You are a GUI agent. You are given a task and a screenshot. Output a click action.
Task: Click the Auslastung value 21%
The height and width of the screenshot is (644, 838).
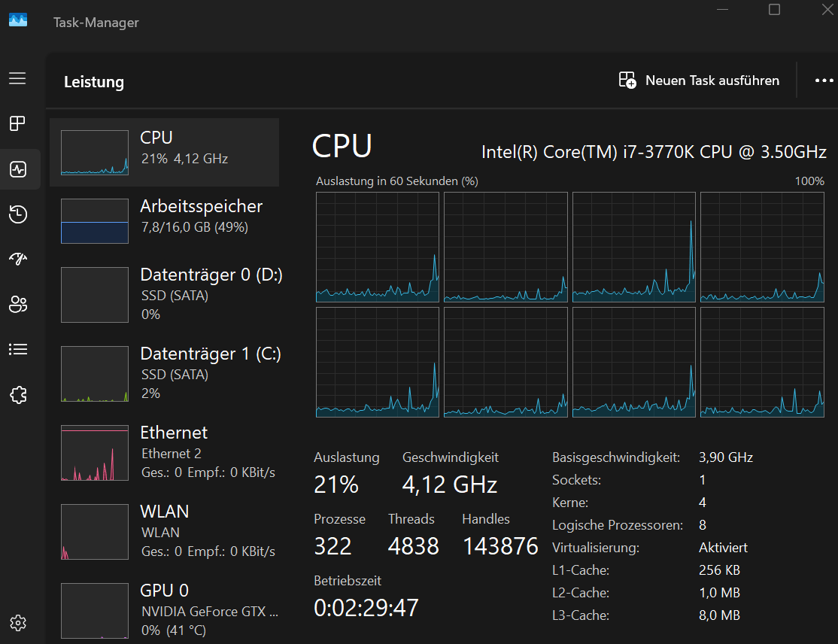click(336, 485)
